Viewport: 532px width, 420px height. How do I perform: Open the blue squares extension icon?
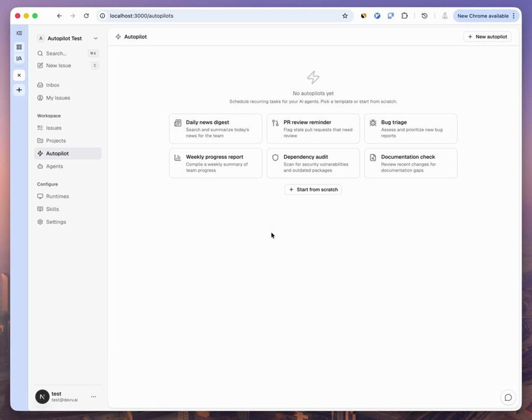tap(391, 16)
